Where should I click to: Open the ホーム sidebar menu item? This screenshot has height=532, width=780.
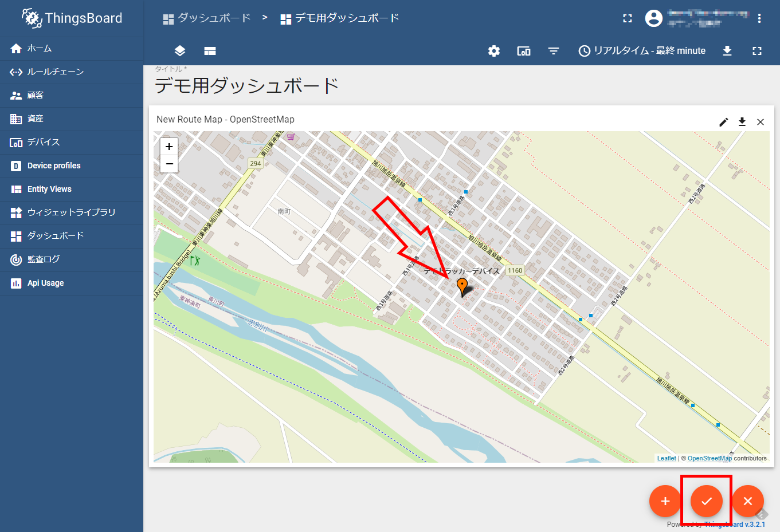[x=72, y=49]
